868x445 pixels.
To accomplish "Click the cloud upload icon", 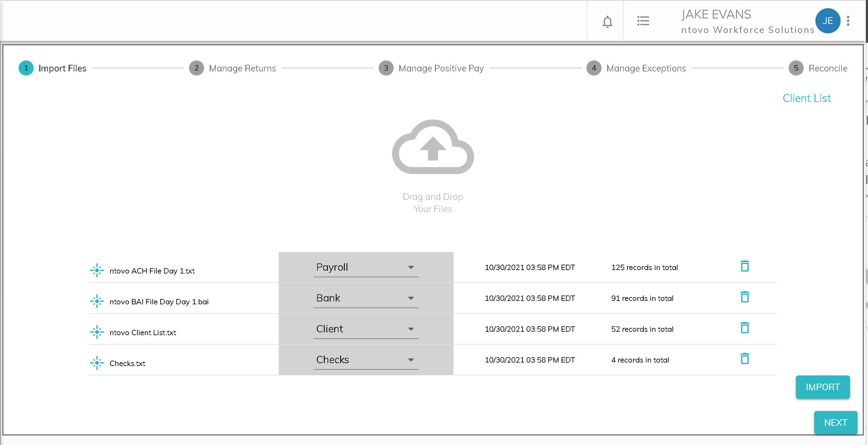I will tap(433, 147).
